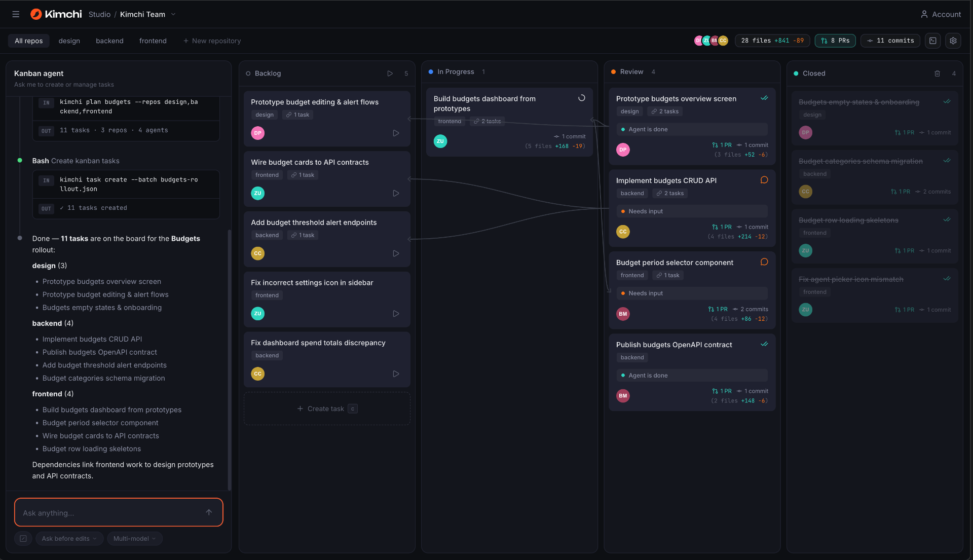The width and height of the screenshot is (973, 560).
Task: Click 1 commit link on Build budgets dashboard
Action: 570,136
